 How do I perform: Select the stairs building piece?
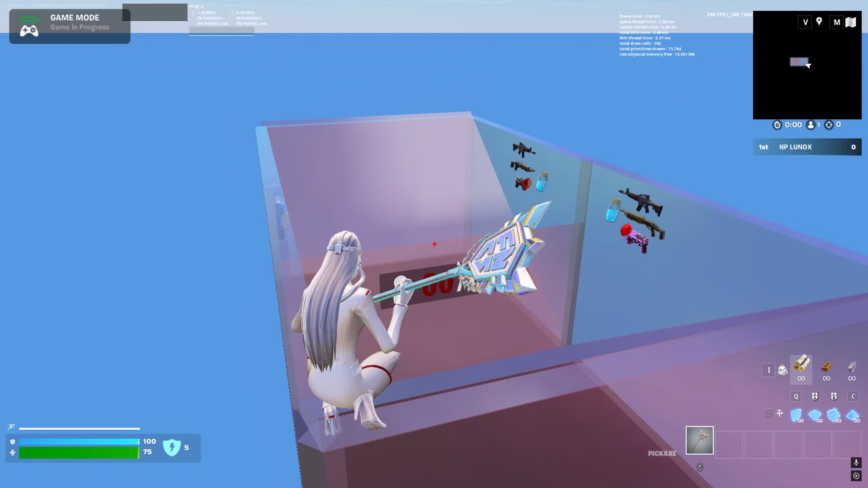pos(834,415)
